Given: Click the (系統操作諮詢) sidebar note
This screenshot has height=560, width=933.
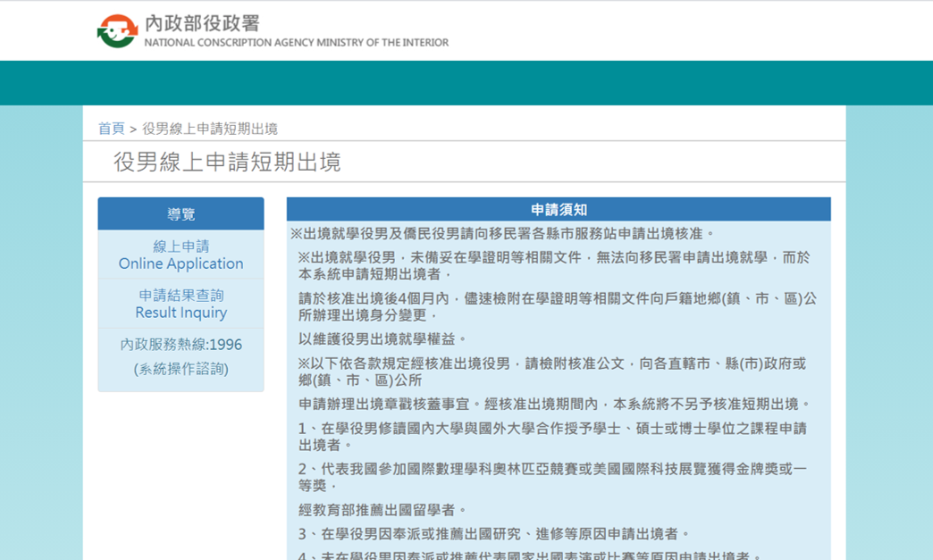Looking at the screenshot, I should coord(181,369).
